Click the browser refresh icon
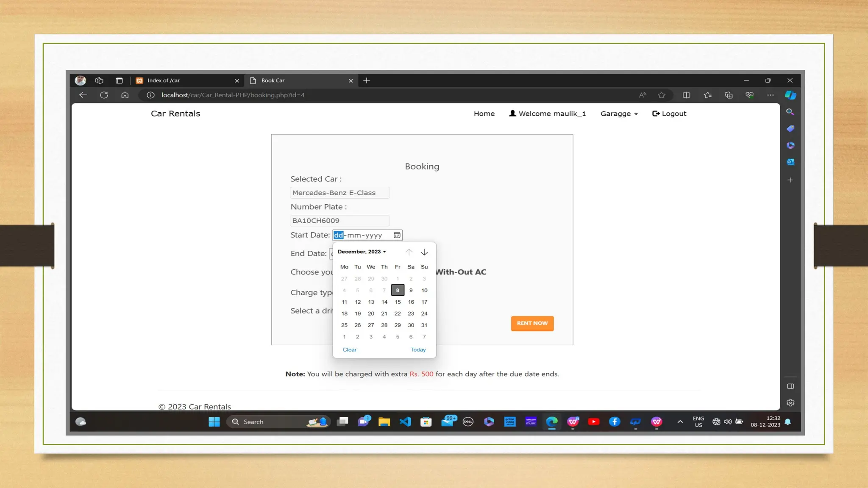 (104, 95)
